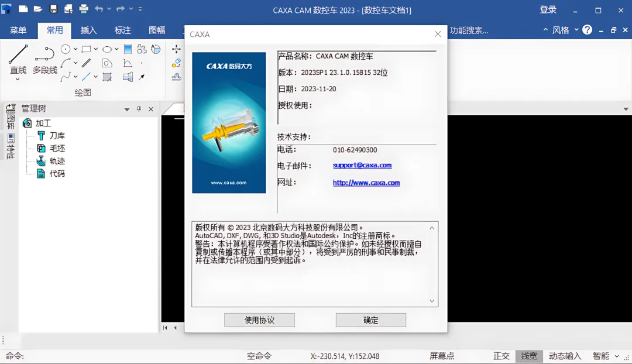Open the support@caxa.com email link
The width and height of the screenshot is (632, 364).
362,165
